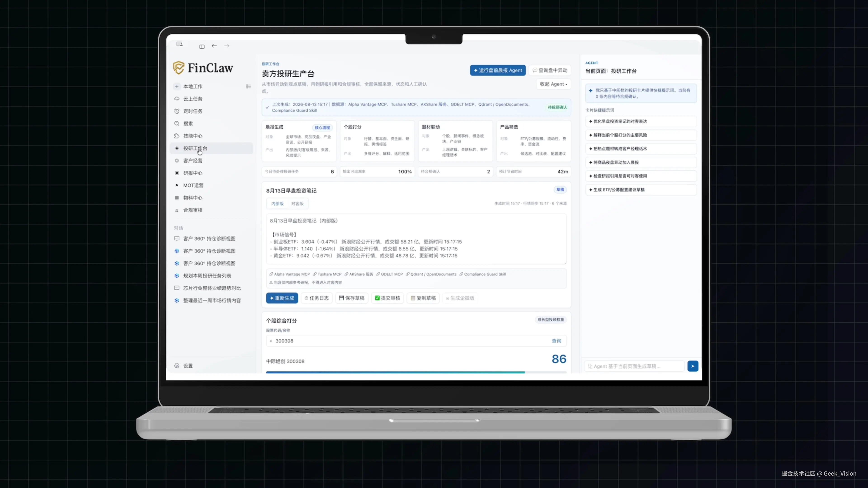Open conversation 规划本周投研任务列表
This screenshot has height=488, width=868.
pyautogui.click(x=207, y=276)
